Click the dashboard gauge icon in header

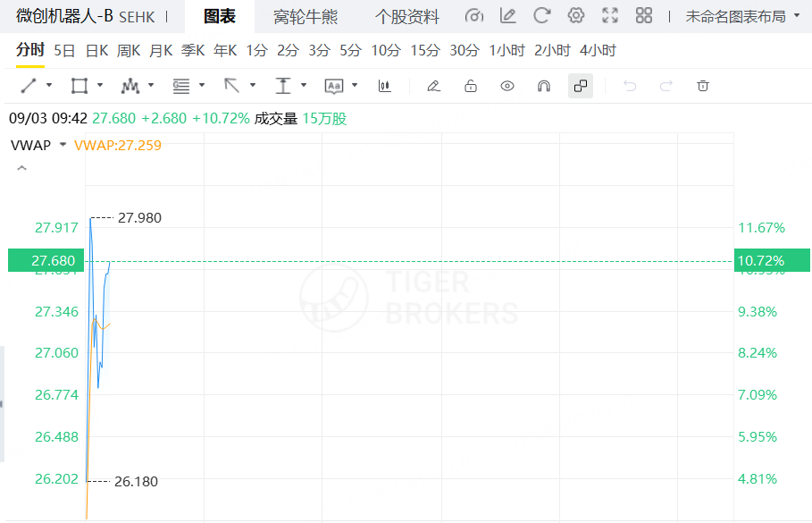coord(473,16)
